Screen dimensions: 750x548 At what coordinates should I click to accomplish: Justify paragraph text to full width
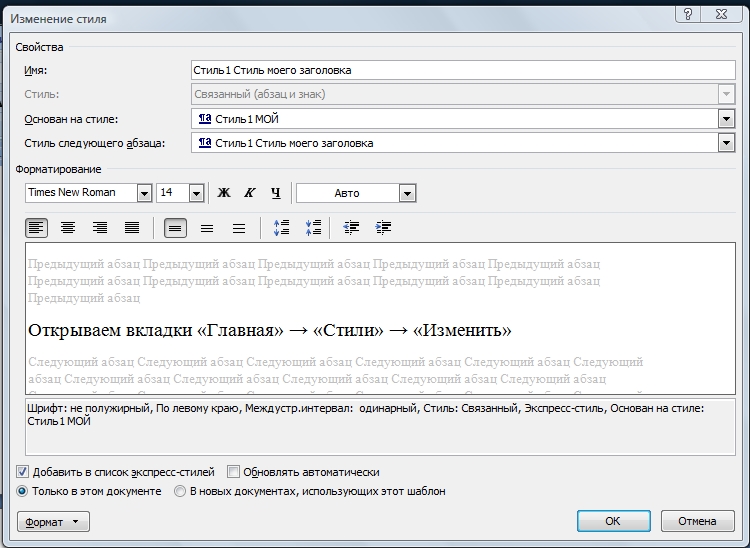click(x=132, y=228)
